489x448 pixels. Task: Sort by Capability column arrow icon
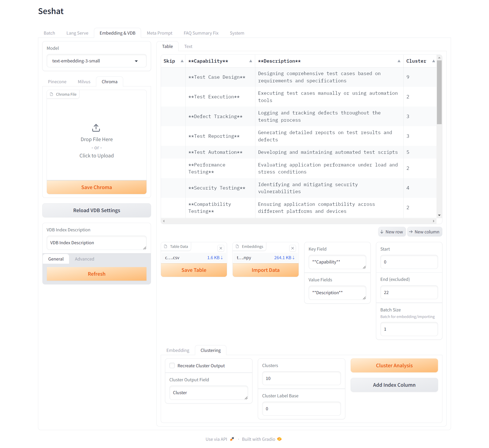[x=251, y=61]
